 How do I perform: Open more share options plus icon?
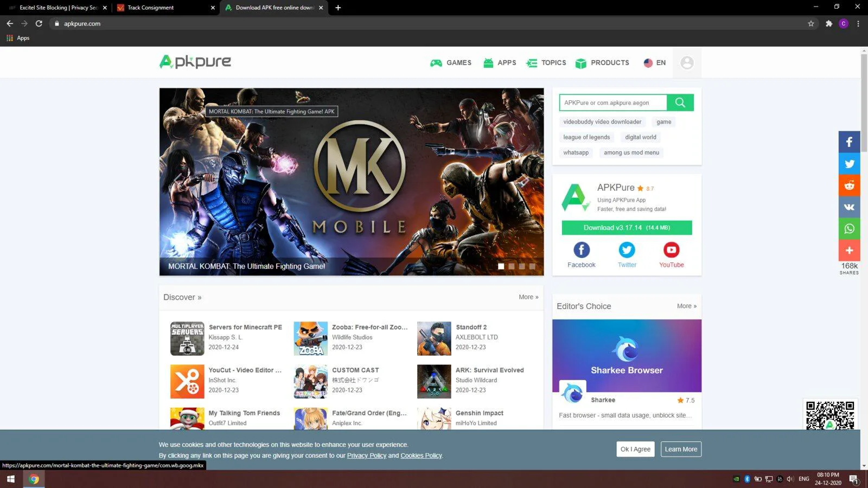click(850, 251)
